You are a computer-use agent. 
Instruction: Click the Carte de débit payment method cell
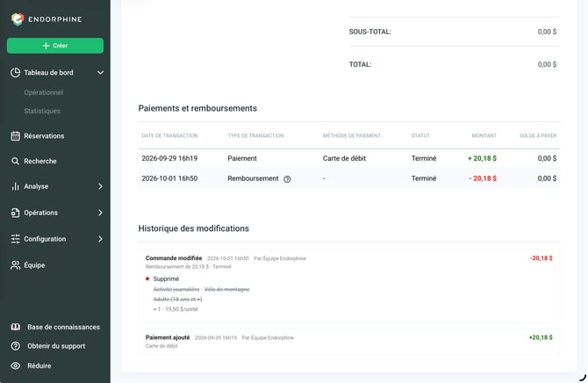click(344, 158)
